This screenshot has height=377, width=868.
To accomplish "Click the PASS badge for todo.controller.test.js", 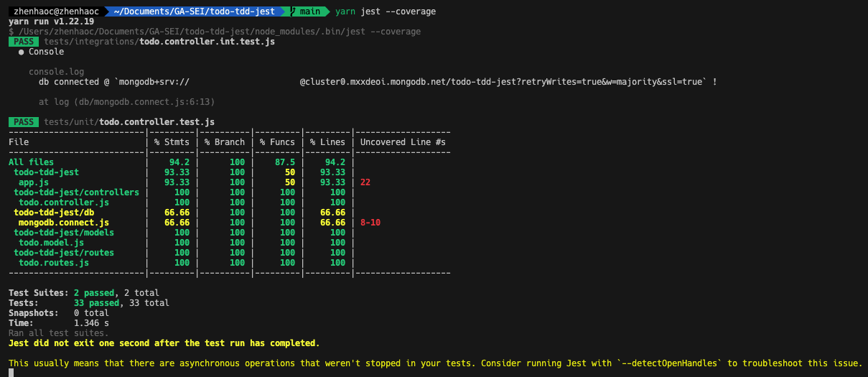I will pos(24,122).
